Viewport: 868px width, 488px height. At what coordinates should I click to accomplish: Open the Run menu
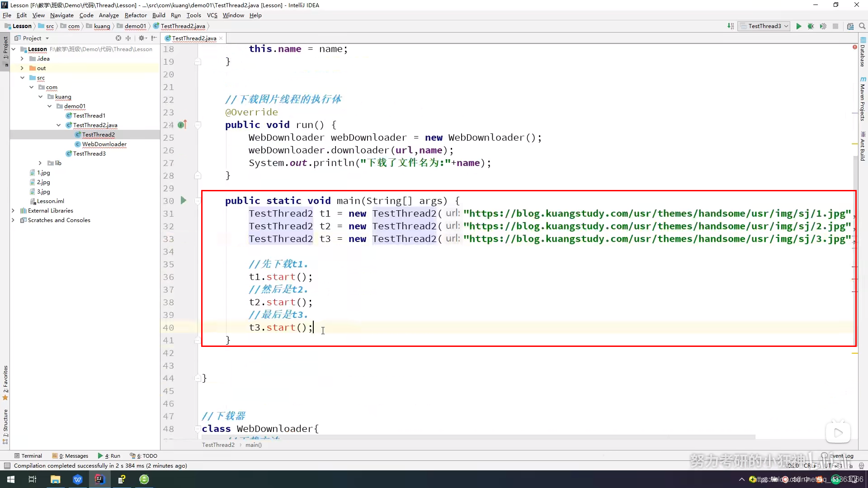coord(176,15)
